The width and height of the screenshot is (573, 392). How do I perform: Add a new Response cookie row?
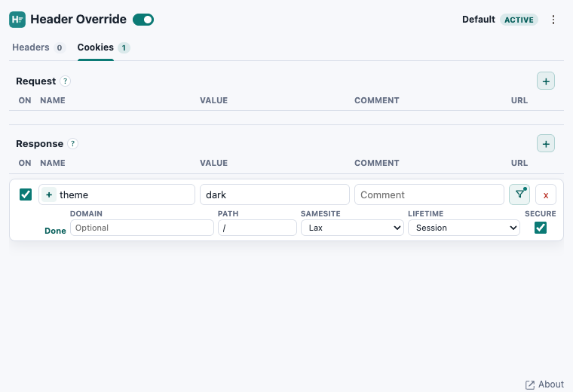(x=546, y=143)
